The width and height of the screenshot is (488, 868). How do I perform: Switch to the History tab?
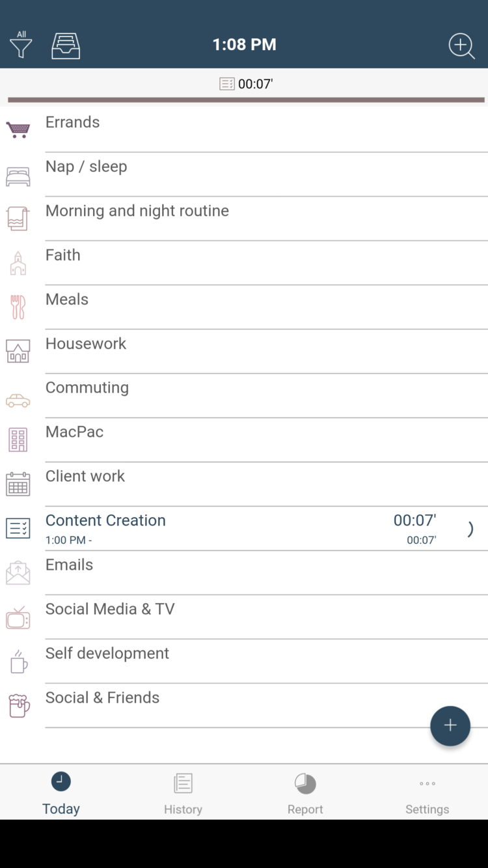point(183,793)
